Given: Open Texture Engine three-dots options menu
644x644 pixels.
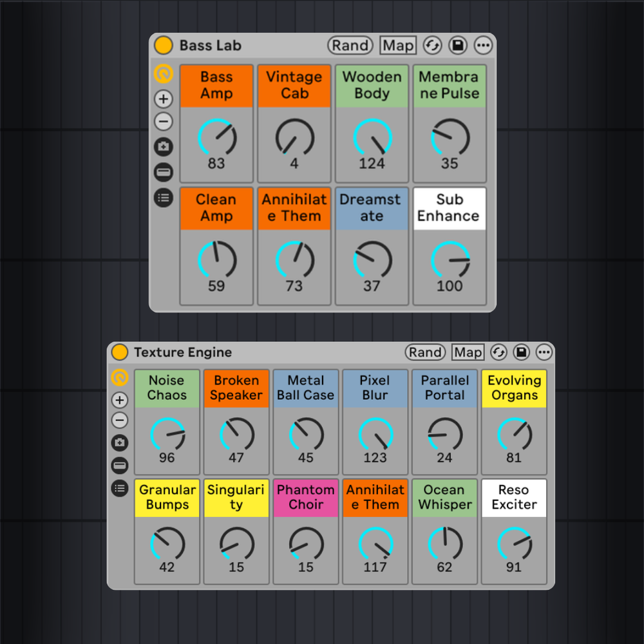Looking at the screenshot, I should [x=544, y=352].
